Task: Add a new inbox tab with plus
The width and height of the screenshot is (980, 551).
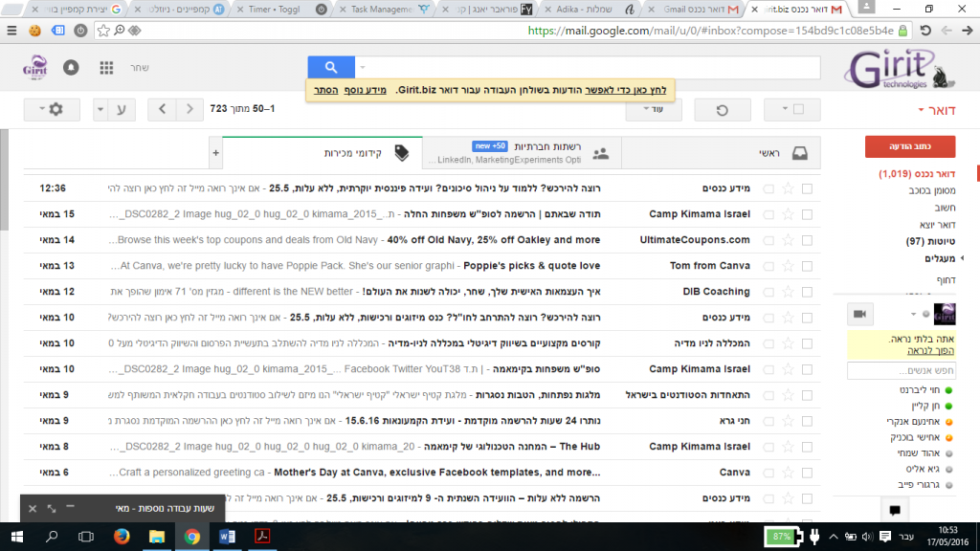Action: (215, 153)
